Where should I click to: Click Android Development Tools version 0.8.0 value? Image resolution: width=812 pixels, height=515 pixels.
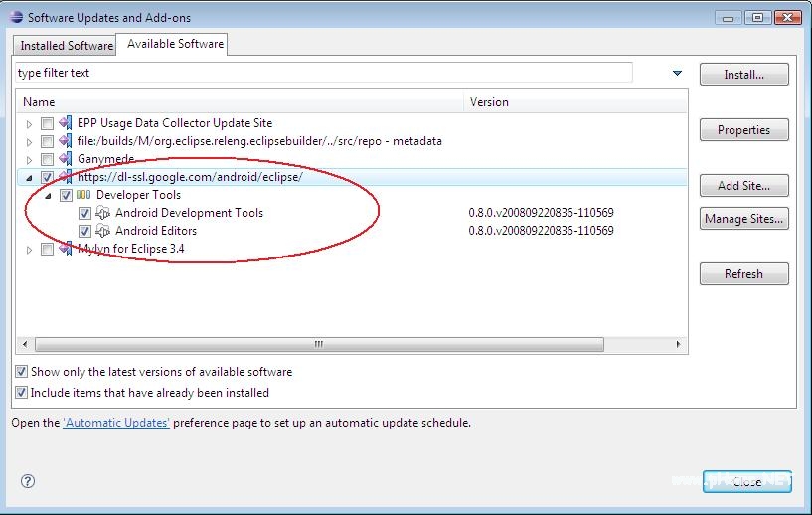click(x=541, y=213)
